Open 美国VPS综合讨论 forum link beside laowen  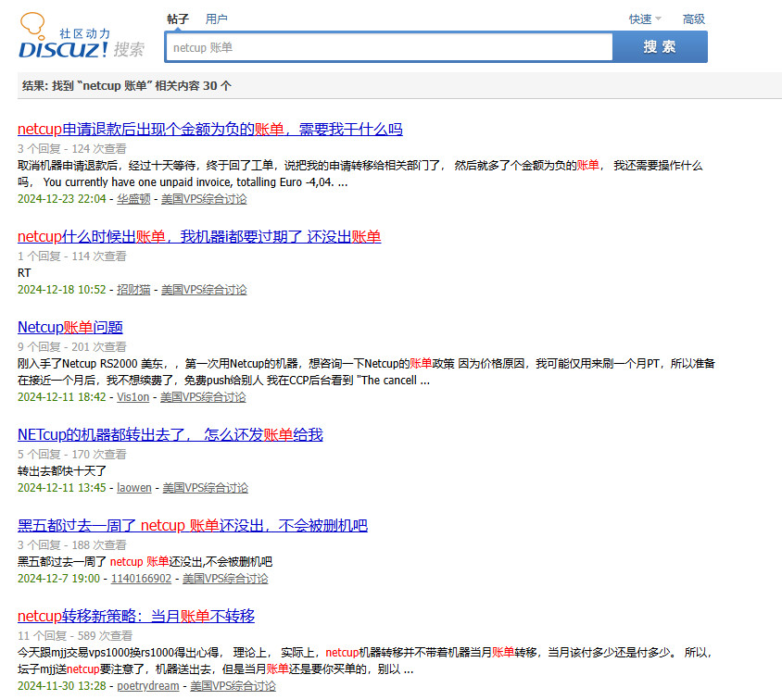click(x=206, y=488)
